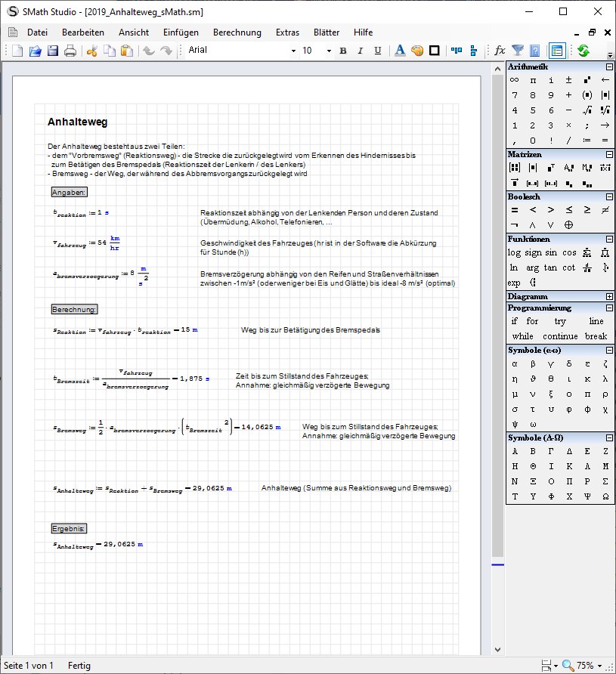Screen dimensions: 616x674
Task: Open the Einfügen menu
Action: click(x=181, y=32)
